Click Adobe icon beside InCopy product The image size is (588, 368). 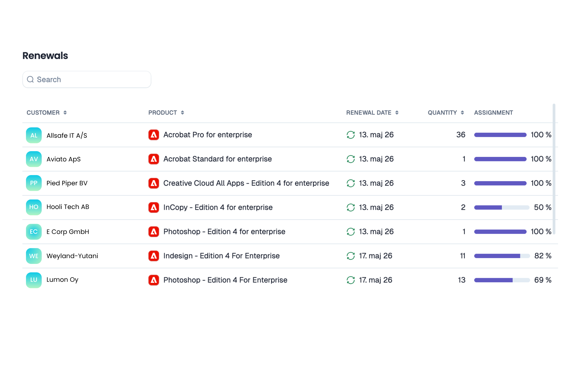coord(154,207)
